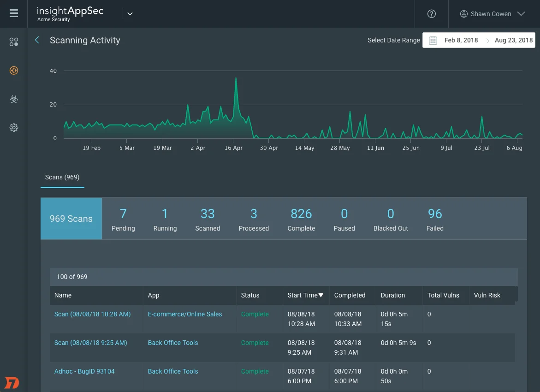The height and width of the screenshot is (392, 540).
Task: Open the biohazard vulnerabilities sidebar icon
Action: click(13, 99)
